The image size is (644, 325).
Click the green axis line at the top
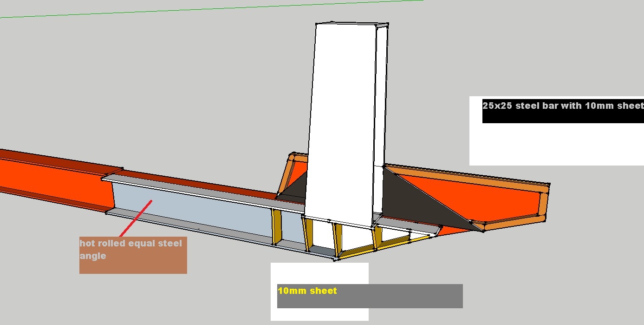pos(209,8)
